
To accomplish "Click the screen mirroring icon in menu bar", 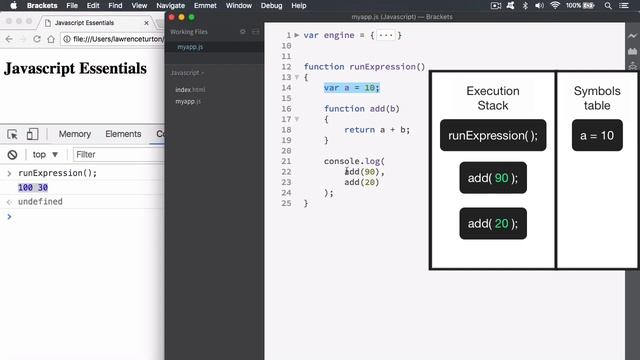I will 496,6.
